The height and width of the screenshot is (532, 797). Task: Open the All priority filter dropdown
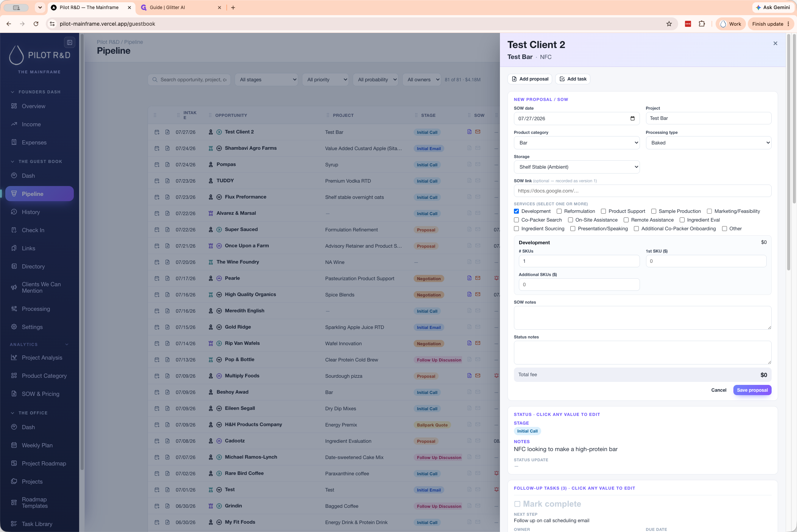[x=325, y=80]
